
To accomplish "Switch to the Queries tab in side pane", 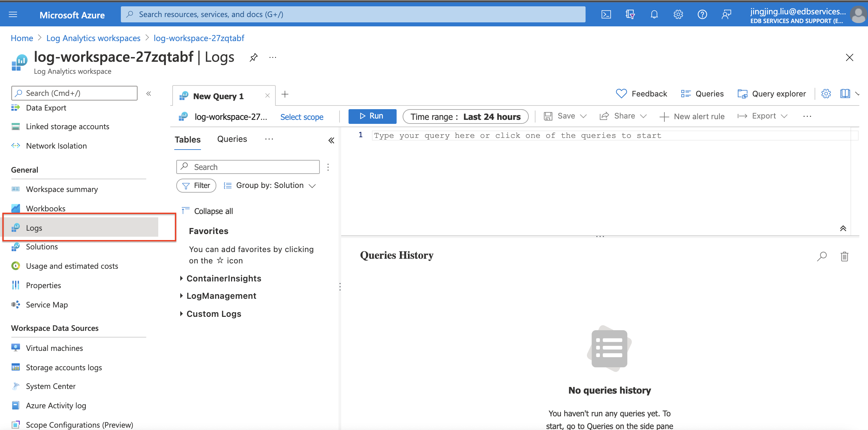I will click(232, 139).
